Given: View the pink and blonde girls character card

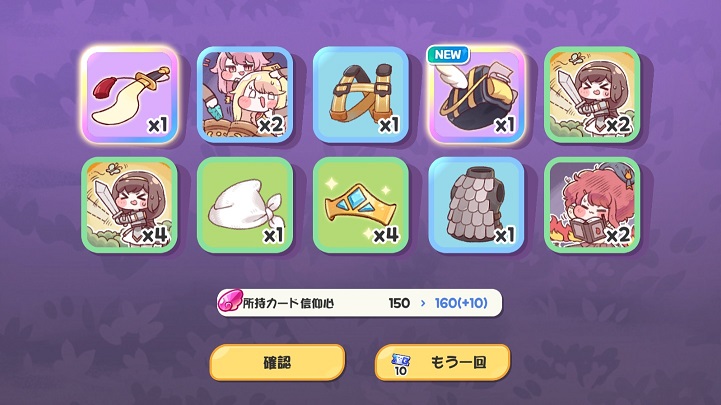Looking at the screenshot, I should (x=245, y=95).
